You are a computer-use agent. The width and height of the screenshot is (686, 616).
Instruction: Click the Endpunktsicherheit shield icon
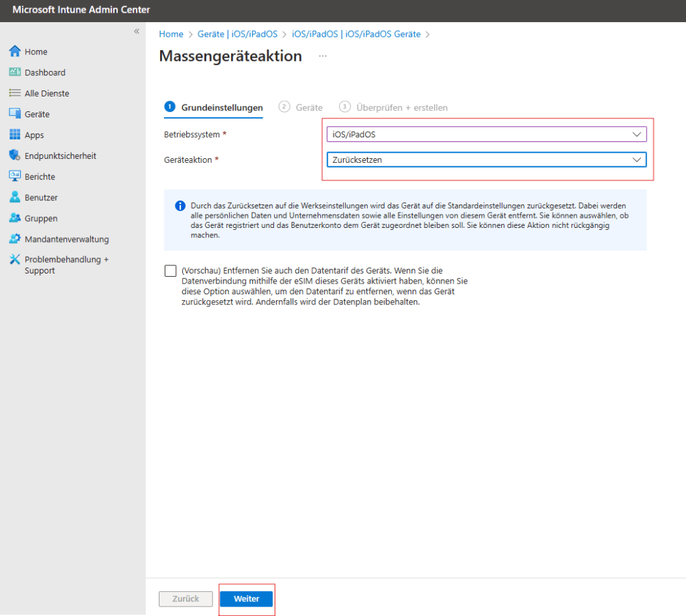click(x=15, y=156)
